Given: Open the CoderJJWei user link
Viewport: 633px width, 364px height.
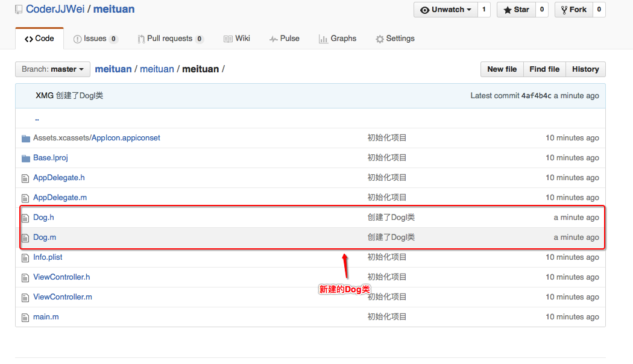Looking at the screenshot, I should [55, 9].
